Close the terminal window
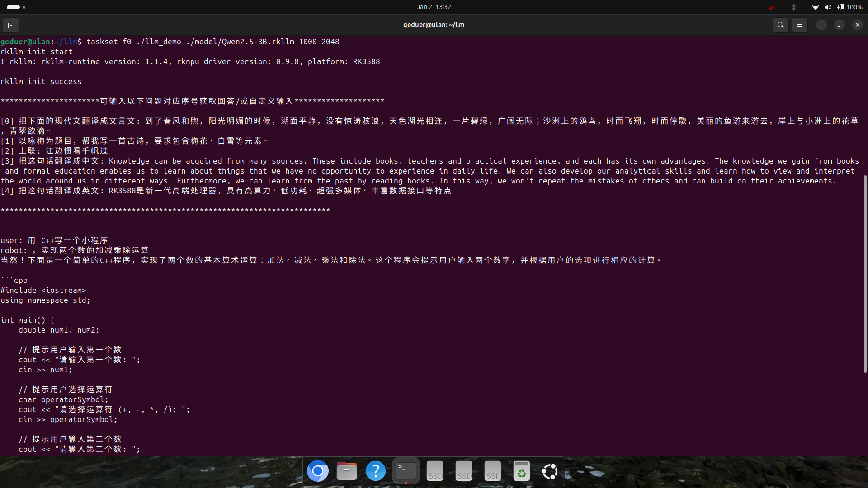Image resolution: width=868 pixels, height=488 pixels. [x=858, y=25]
